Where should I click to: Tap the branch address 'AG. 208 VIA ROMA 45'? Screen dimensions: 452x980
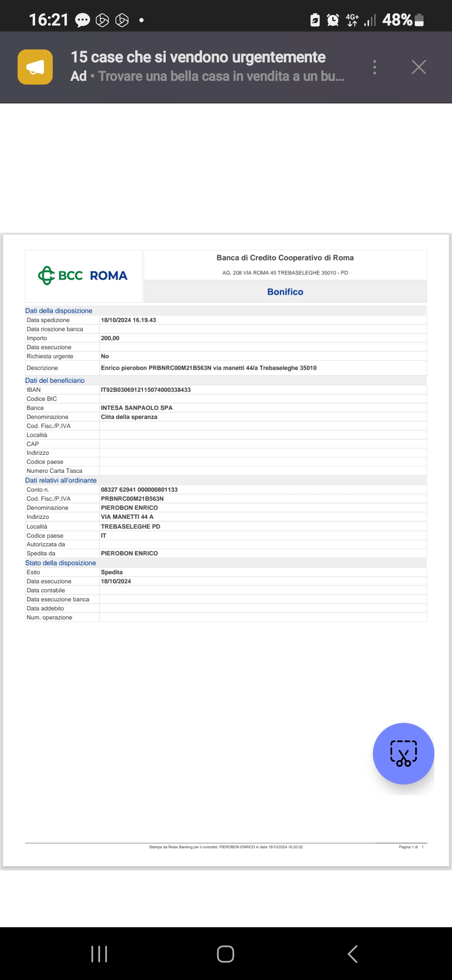tap(285, 273)
